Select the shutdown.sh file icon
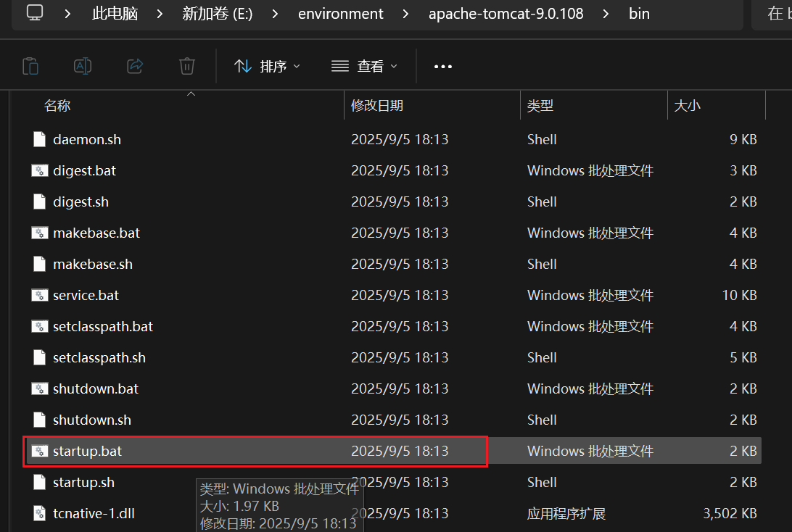The width and height of the screenshot is (792, 532). coord(39,420)
